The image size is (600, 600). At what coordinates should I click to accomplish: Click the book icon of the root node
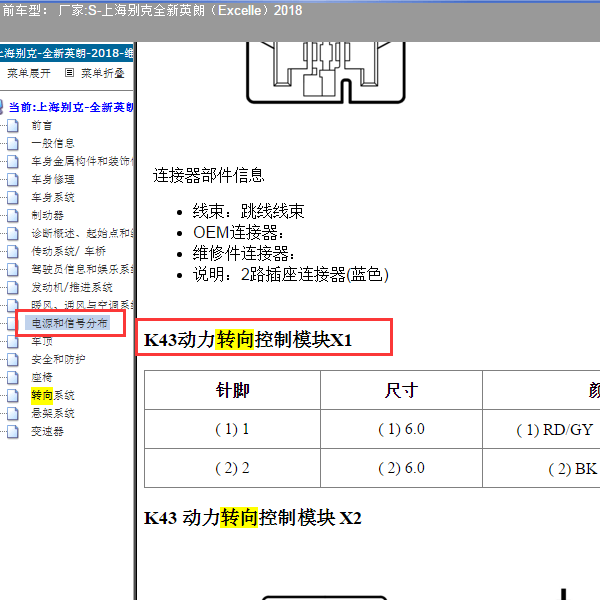(x=1, y=107)
